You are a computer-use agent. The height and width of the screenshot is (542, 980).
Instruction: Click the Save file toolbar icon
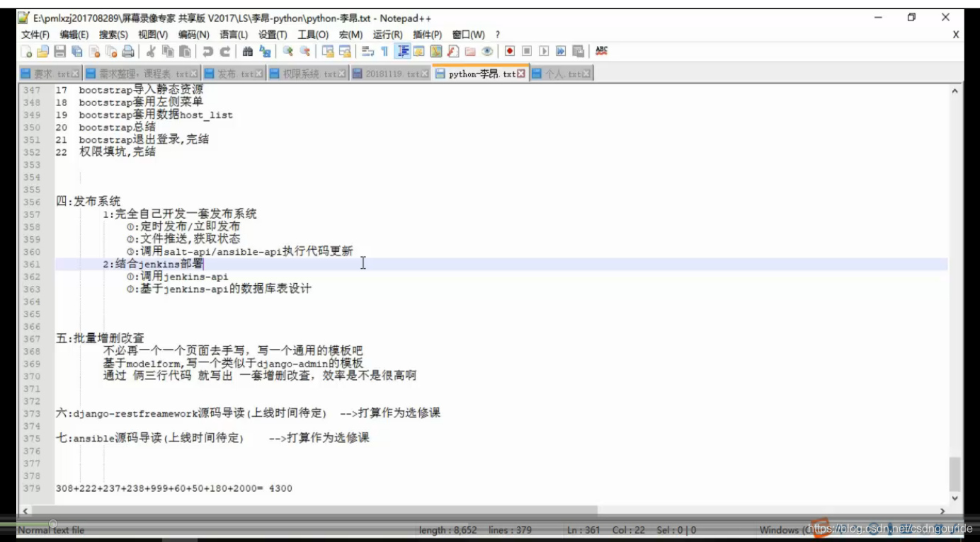coord(60,51)
